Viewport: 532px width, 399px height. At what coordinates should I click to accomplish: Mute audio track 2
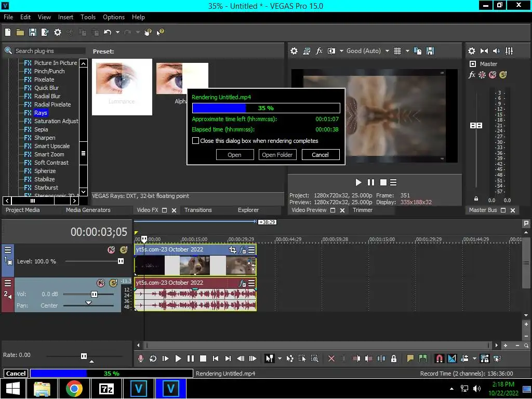pyautogui.click(x=101, y=283)
